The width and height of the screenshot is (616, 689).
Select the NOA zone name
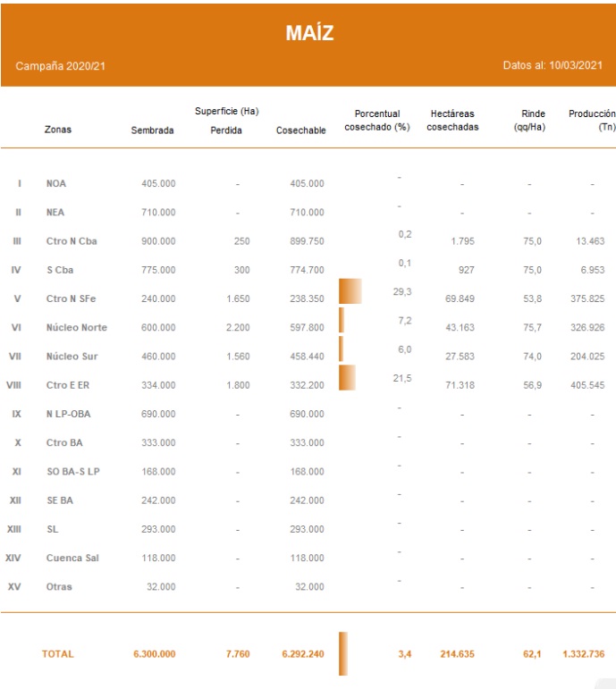[x=56, y=184]
